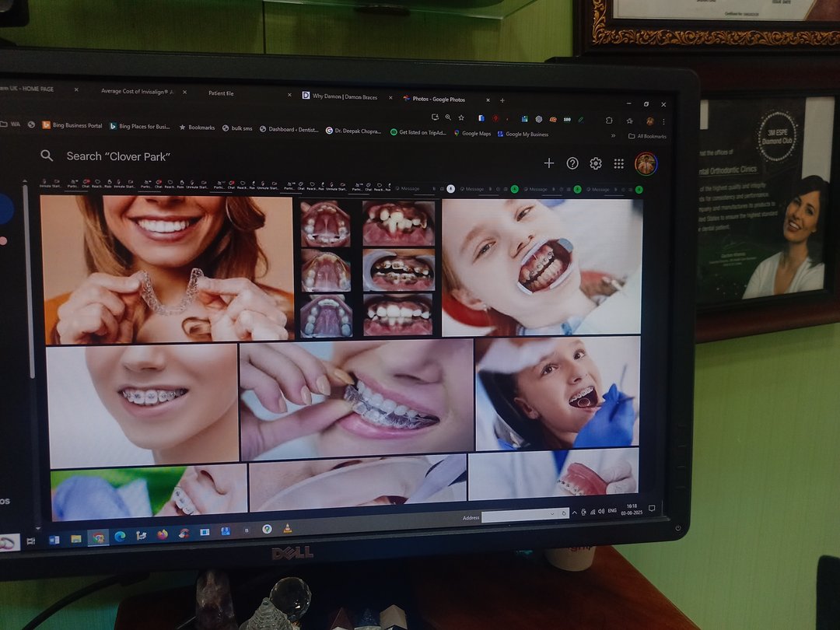Open Microsoft Edge from the taskbar

click(120, 536)
